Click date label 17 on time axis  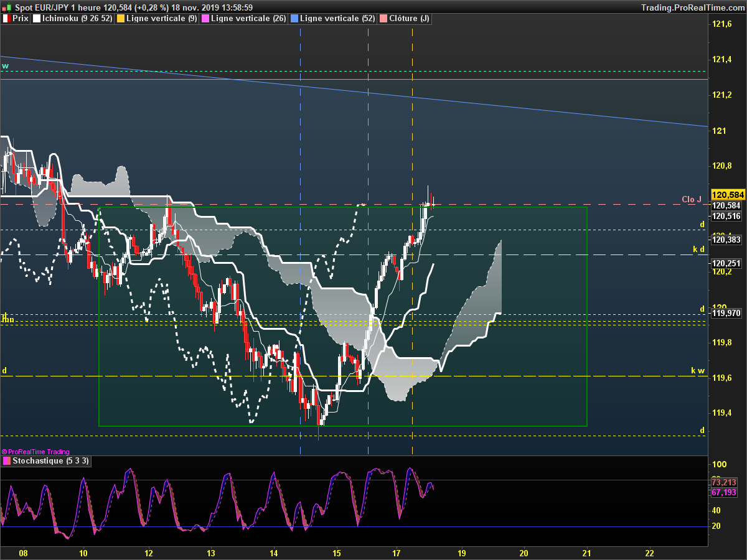pyautogui.click(x=397, y=553)
